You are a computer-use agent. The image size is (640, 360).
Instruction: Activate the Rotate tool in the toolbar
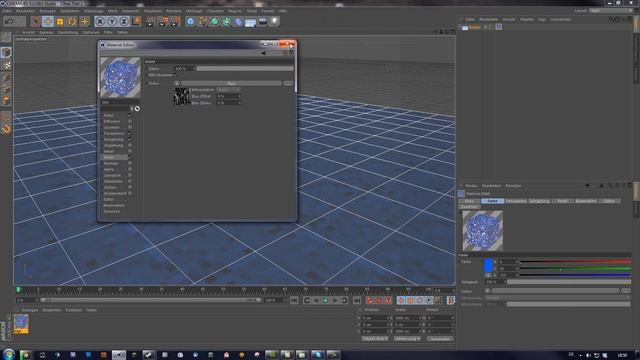pyautogui.click(x=72, y=21)
